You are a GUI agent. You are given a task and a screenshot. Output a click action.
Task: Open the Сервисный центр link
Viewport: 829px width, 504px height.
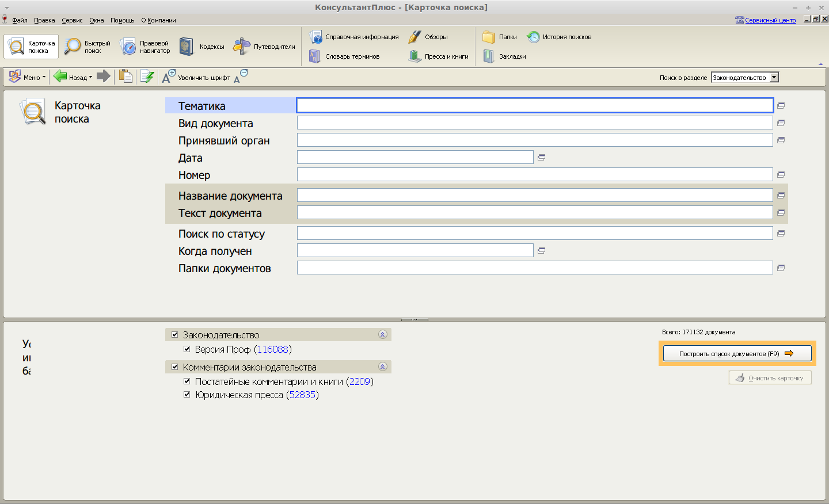(x=770, y=20)
